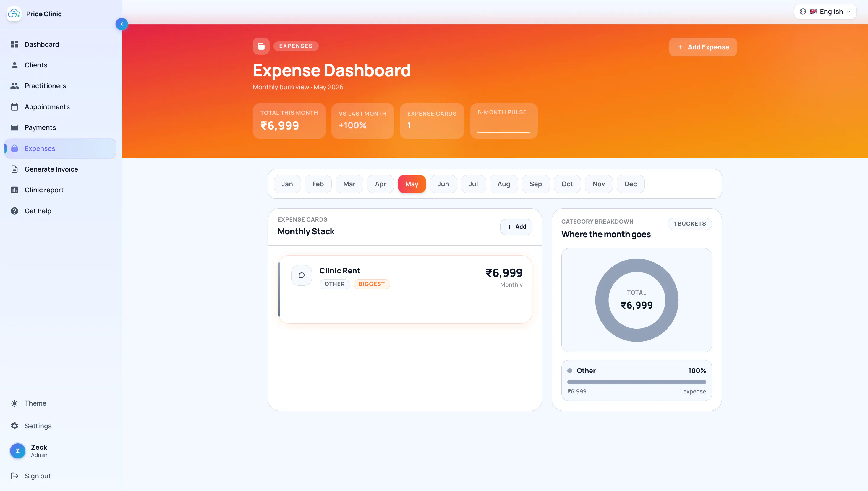Click the Clinic Rent category icon
868x491 pixels.
(x=302, y=275)
